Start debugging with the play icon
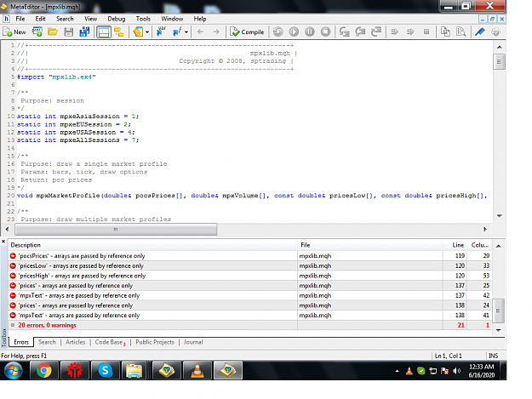Screen dimensions: 532x399 click(x=294, y=31)
